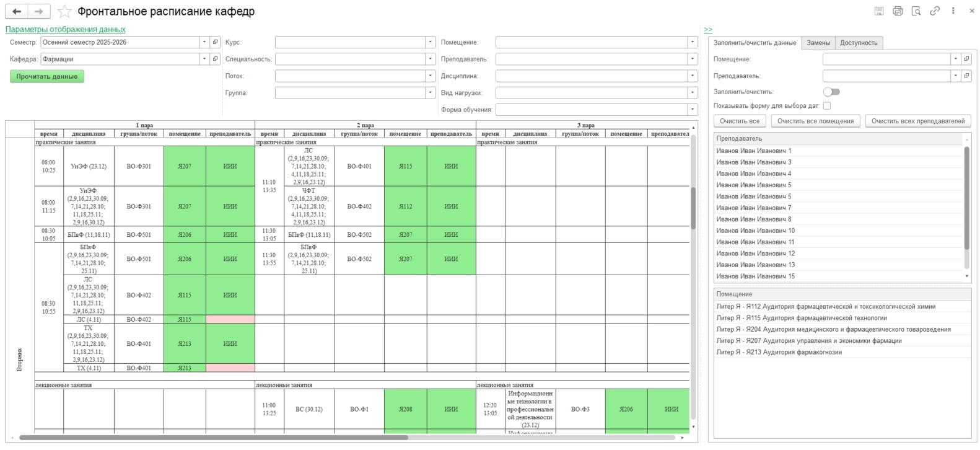Open the Курс dropdown

click(430, 42)
